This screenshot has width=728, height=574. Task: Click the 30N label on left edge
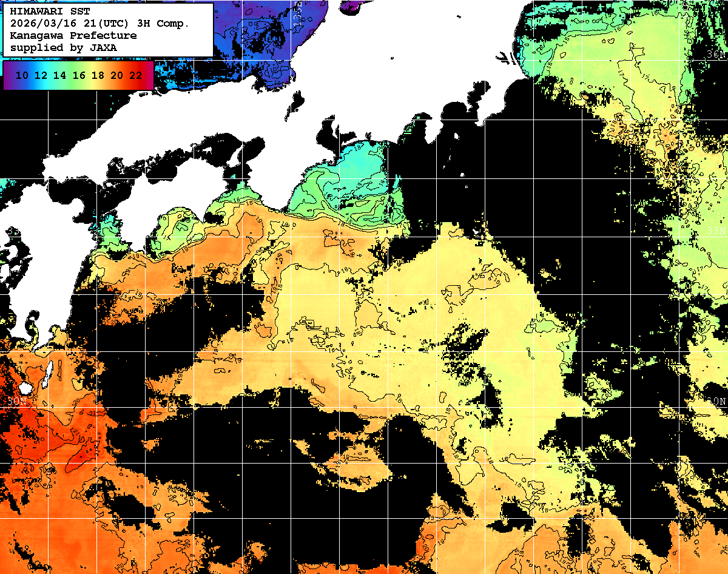[17, 402]
